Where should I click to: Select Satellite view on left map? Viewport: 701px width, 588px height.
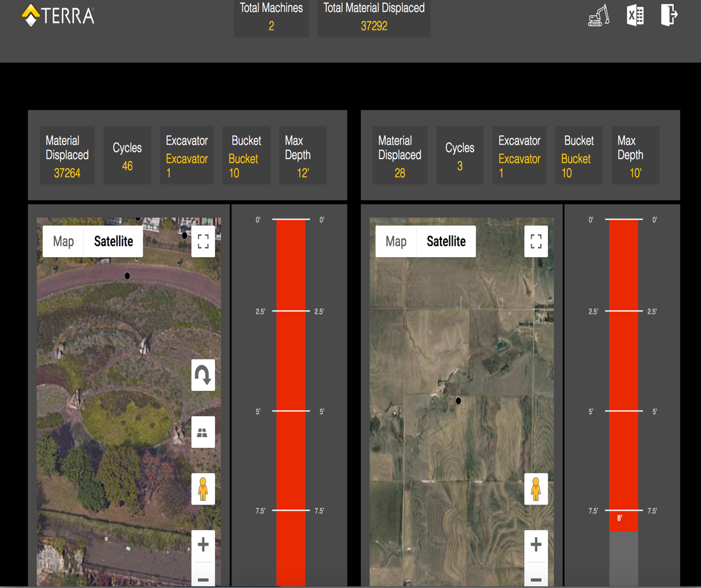click(x=114, y=241)
